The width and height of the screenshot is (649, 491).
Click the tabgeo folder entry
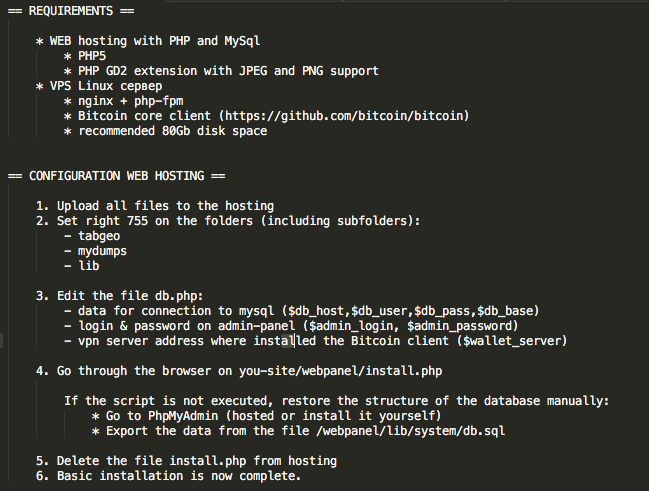click(92, 236)
